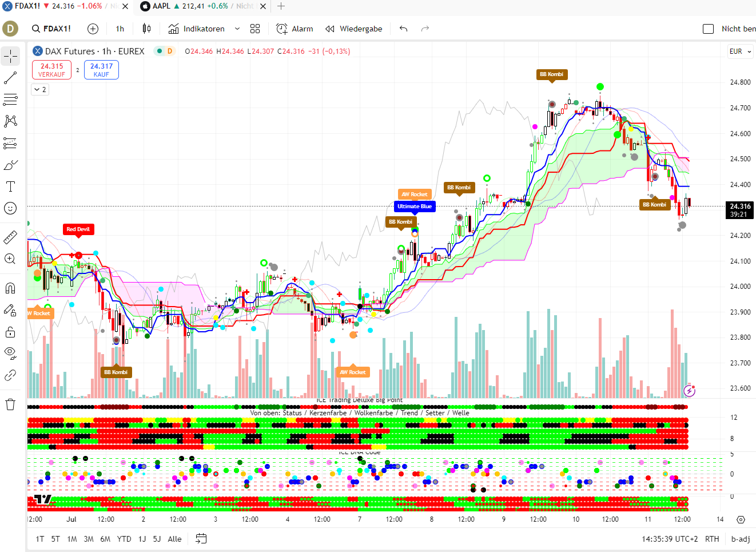
Task: Select the YTD time range
Action: coord(124,539)
